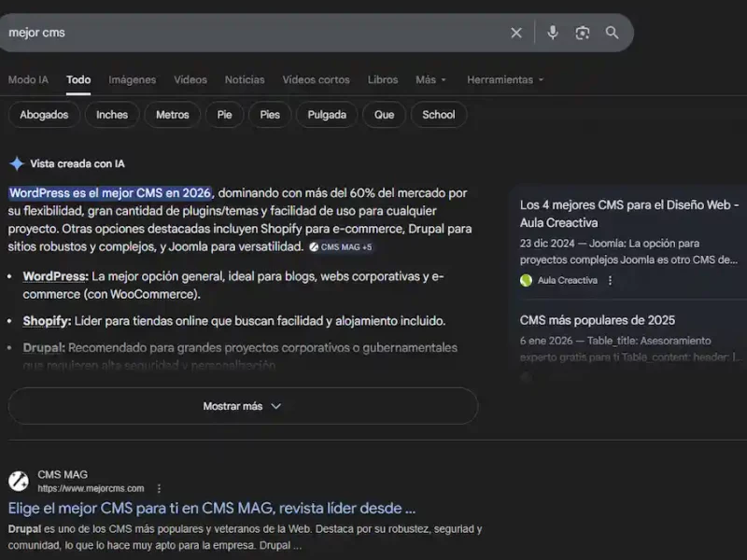Screen dimensions: 747x560
Task: Expand the Mostrar más section
Action: [x=241, y=406]
